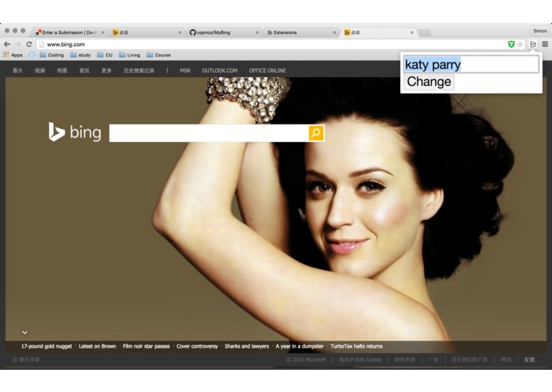Click the Bing logo
The image size is (552, 392).
pyautogui.click(x=75, y=132)
